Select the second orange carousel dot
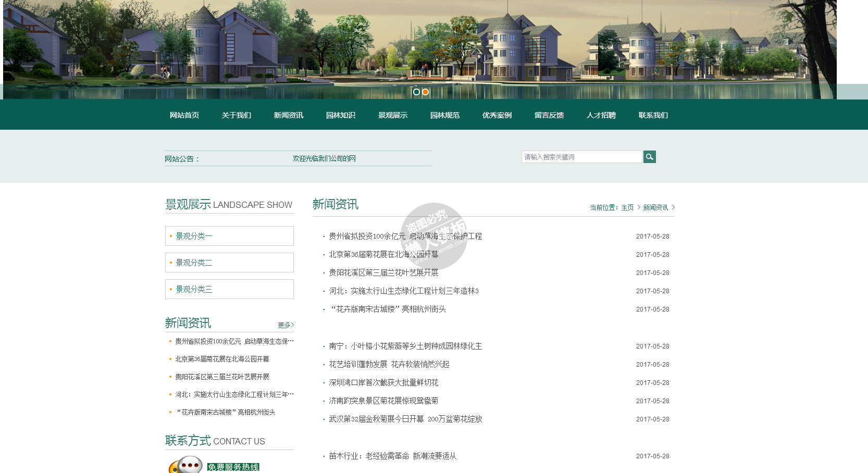This screenshot has height=473, width=868. pyautogui.click(x=426, y=92)
